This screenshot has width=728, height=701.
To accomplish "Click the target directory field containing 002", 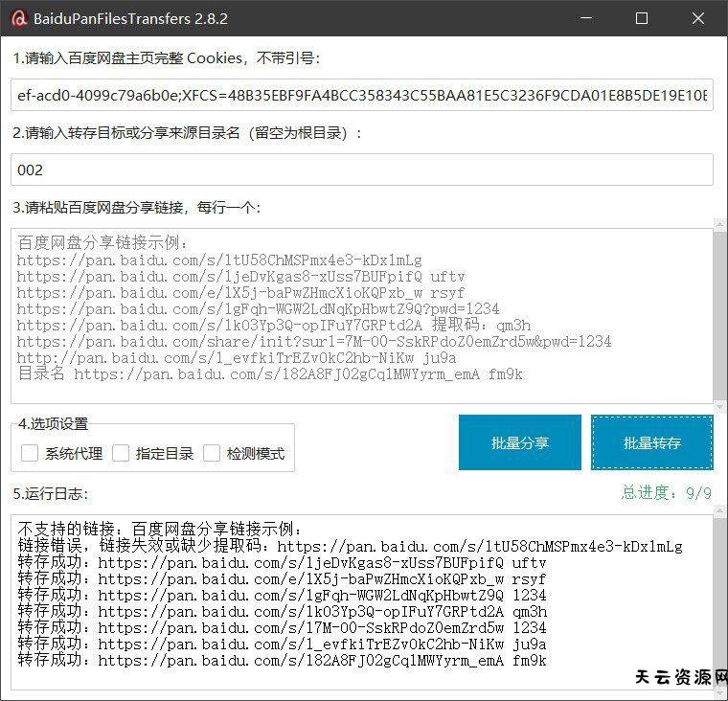I will click(x=362, y=170).
